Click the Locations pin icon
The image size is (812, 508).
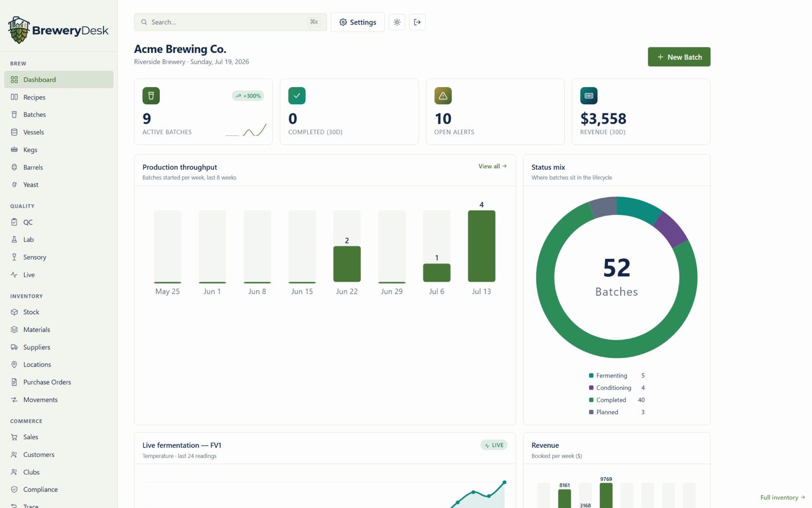[x=14, y=364]
